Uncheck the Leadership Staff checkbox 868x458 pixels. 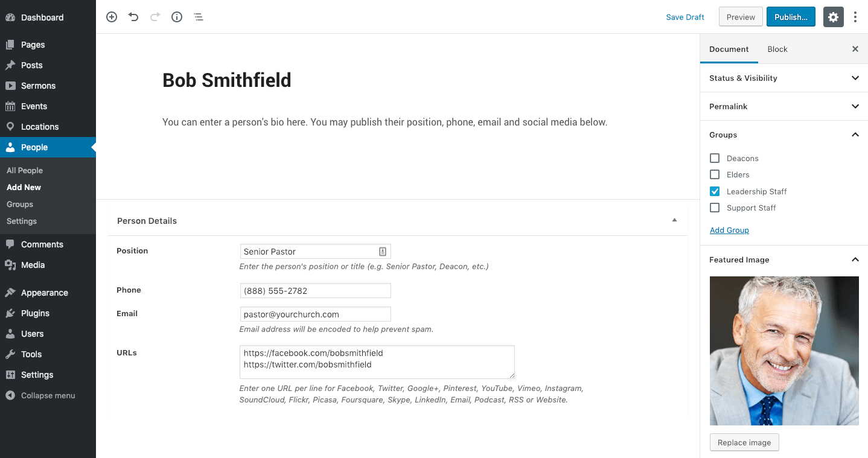(x=715, y=191)
